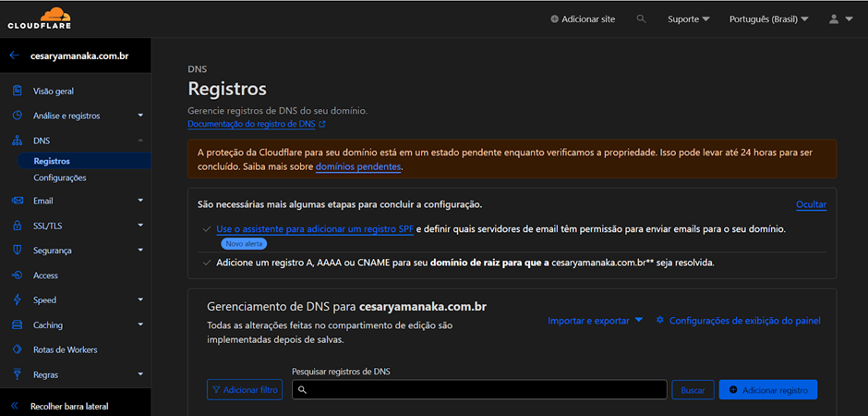Open Access in sidebar
This screenshot has width=868, height=416.
click(x=45, y=275)
